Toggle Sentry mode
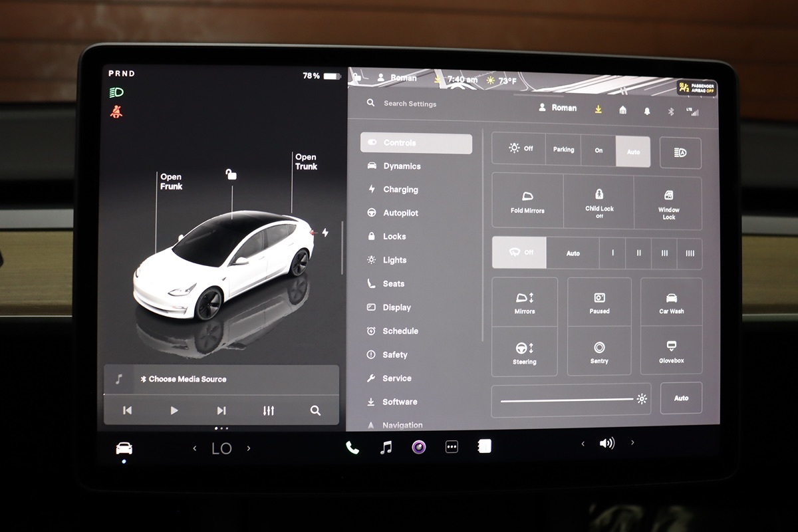Screen dimensions: 798x532 [599, 352]
